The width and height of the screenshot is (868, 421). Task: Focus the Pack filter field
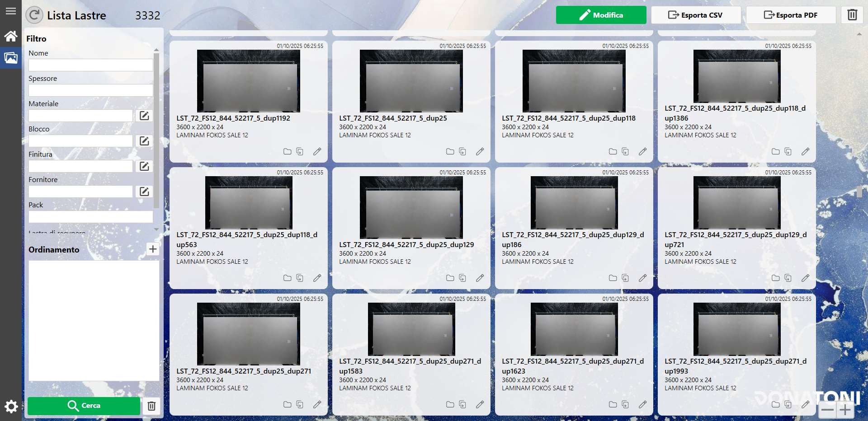tap(90, 217)
